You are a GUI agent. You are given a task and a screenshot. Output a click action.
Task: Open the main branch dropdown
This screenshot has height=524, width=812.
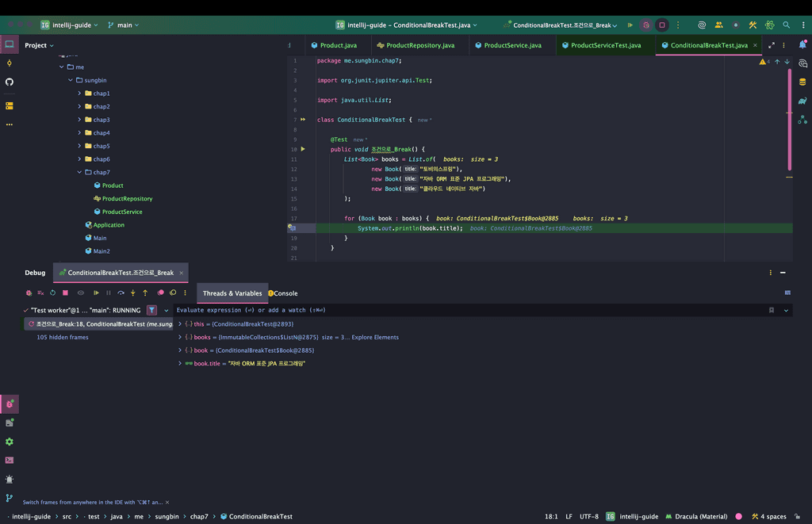pyautogui.click(x=124, y=25)
